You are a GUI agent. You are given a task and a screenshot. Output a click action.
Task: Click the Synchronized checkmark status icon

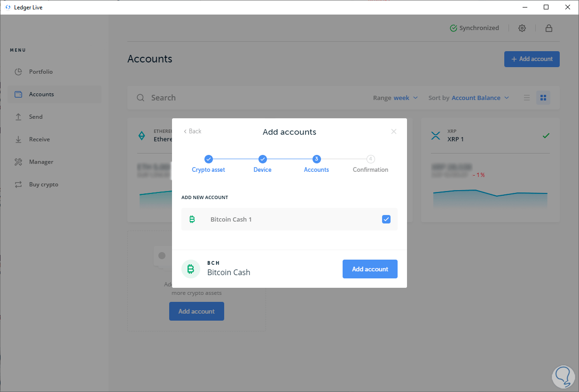pos(454,28)
